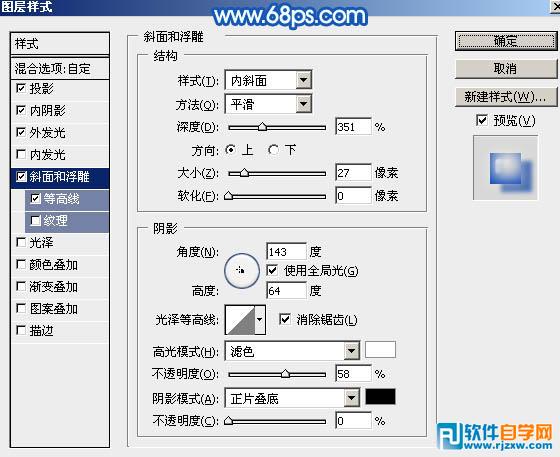The image size is (560, 457).
Task: Open the 光泽 satin settings row
Action: tap(60, 243)
